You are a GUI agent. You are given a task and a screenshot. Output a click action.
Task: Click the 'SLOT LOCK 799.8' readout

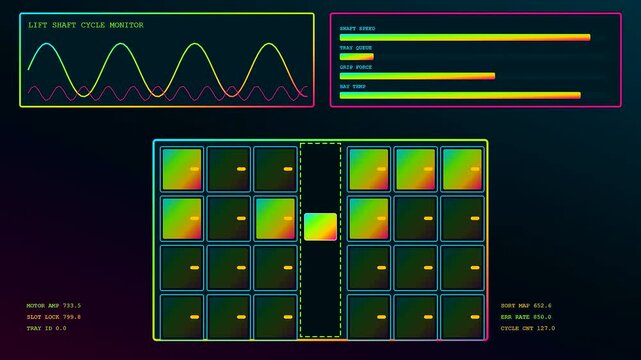[54, 317]
